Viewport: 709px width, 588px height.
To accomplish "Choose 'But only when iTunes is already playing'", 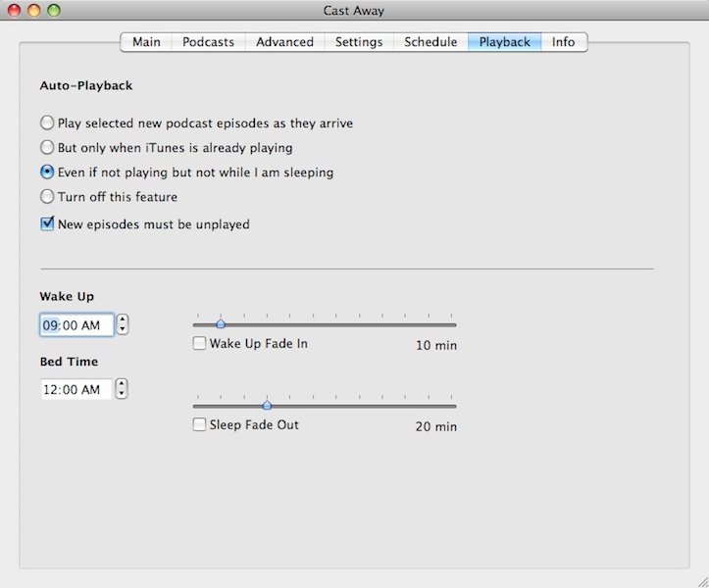I will [x=47, y=148].
